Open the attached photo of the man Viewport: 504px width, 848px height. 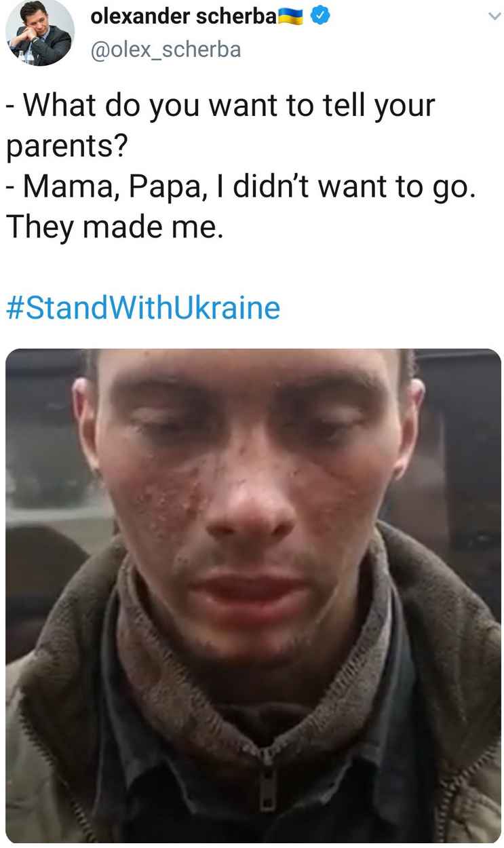click(x=253, y=596)
